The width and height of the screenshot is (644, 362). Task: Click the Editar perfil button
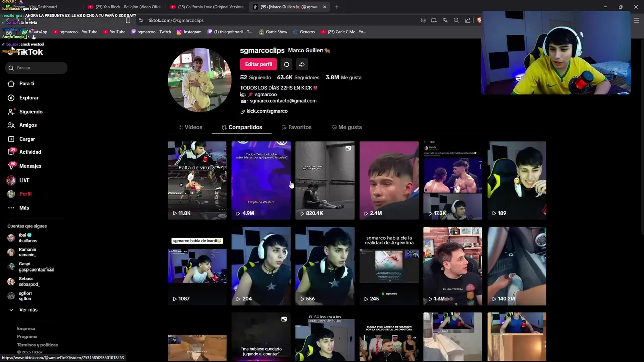pos(258,64)
